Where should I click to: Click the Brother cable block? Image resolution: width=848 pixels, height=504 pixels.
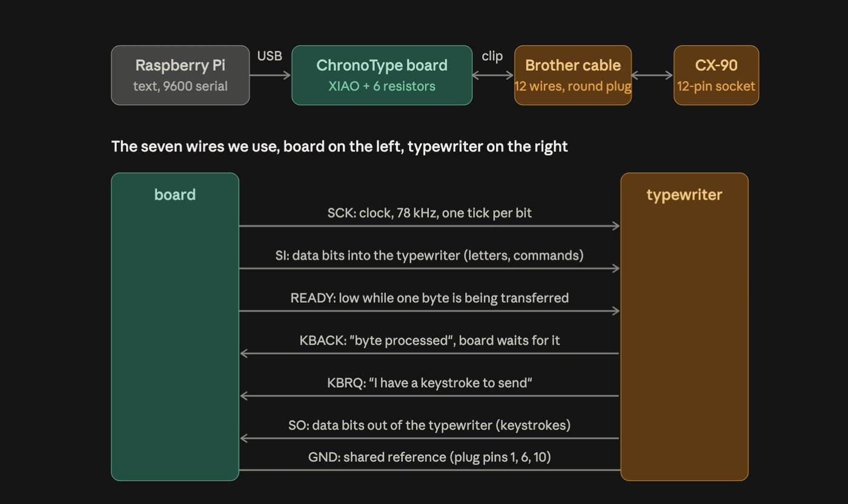(x=573, y=75)
